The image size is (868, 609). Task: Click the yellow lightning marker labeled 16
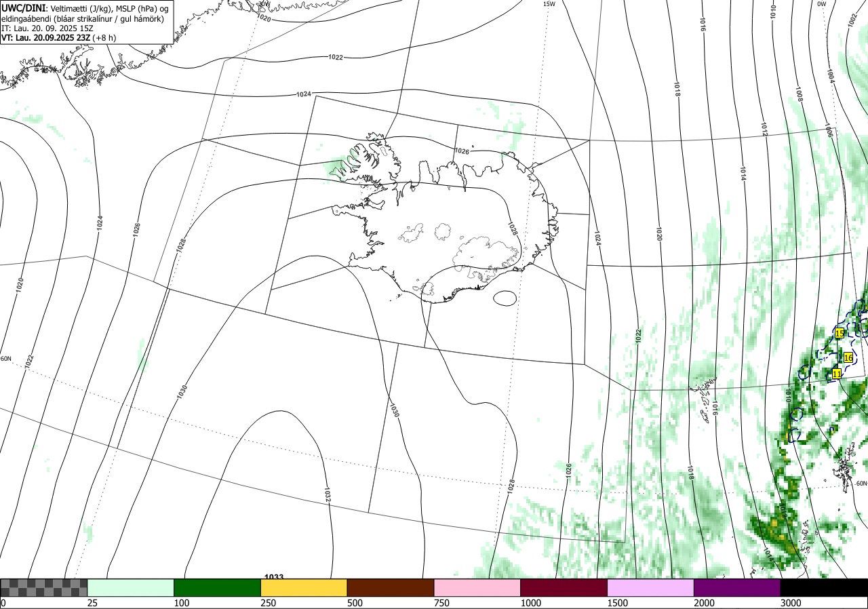point(848,357)
